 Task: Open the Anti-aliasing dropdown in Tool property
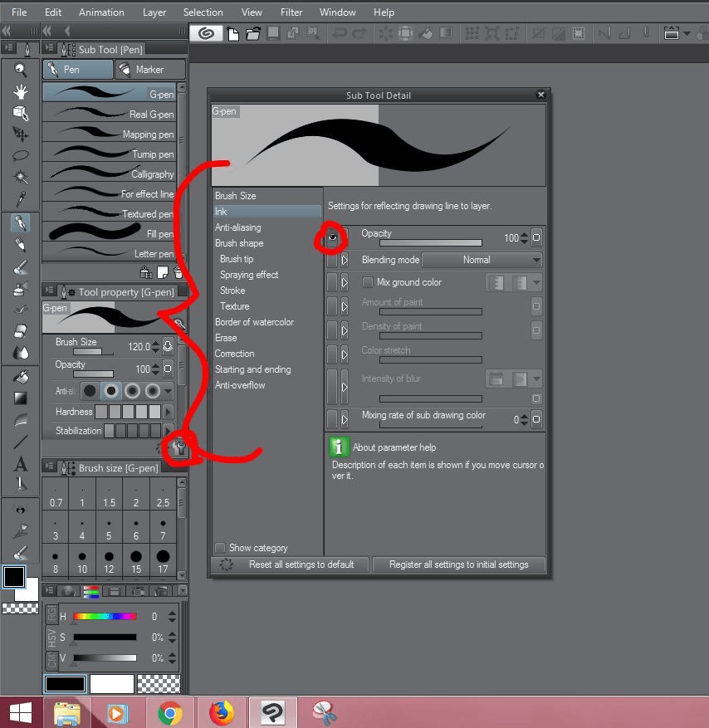168,391
